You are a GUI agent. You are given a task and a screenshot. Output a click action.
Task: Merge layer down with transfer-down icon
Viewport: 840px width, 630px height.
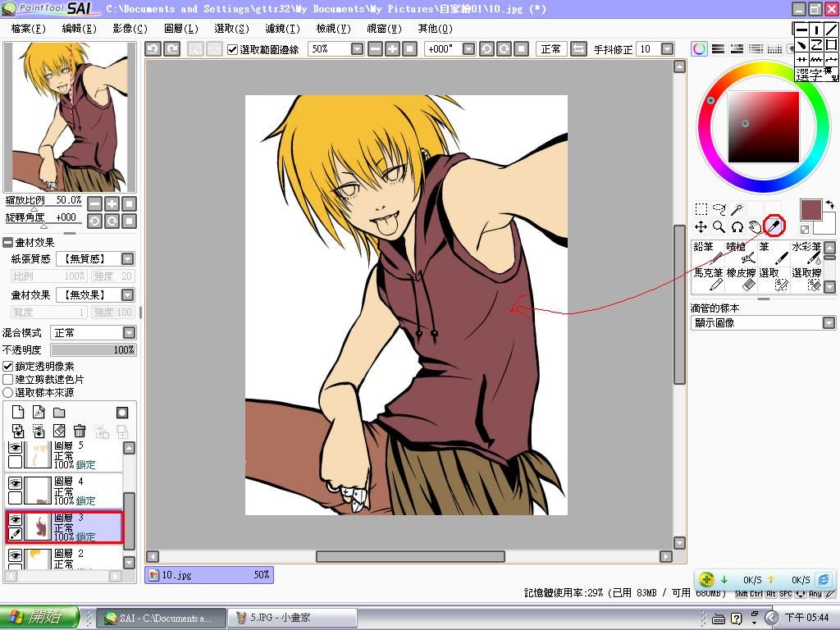(x=18, y=430)
